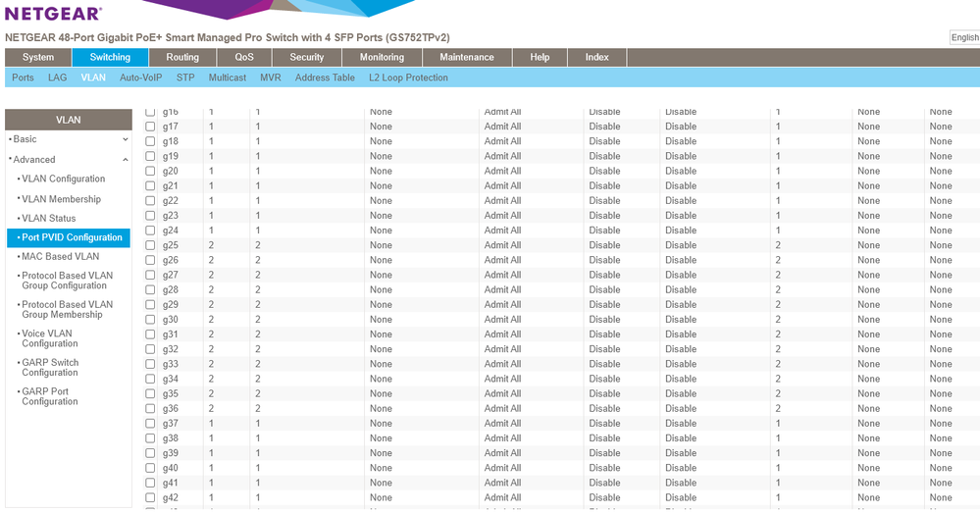Open VLAN Status page
The height and width of the screenshot is (513, 980).
tap(49, 218)
